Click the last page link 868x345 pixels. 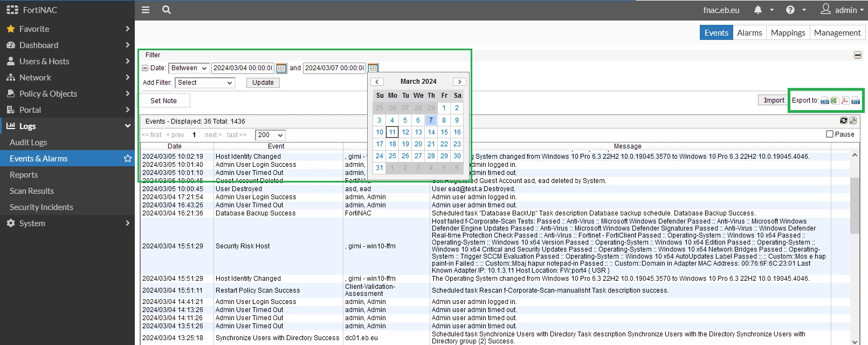pyautogui.click(x=237, y=135)
